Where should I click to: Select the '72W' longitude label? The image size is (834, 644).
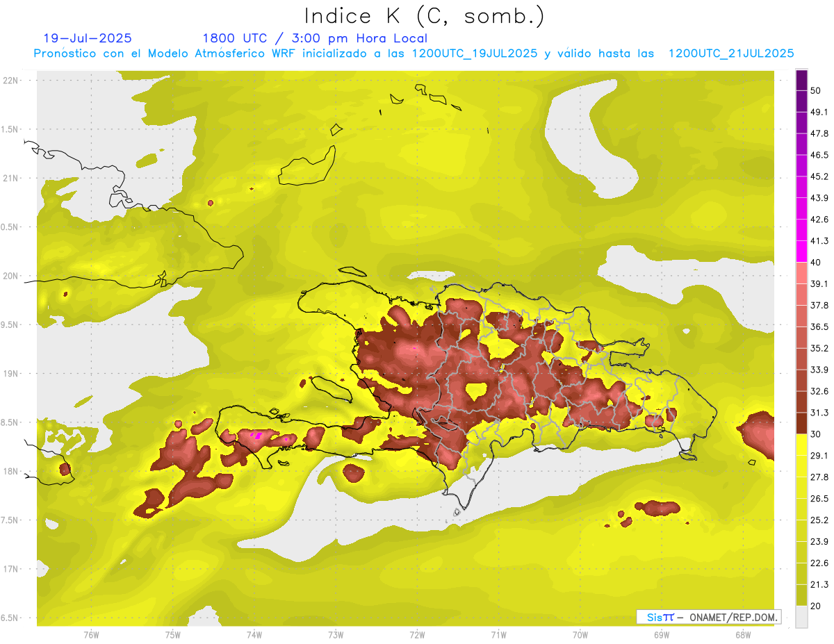click(417, 635)
